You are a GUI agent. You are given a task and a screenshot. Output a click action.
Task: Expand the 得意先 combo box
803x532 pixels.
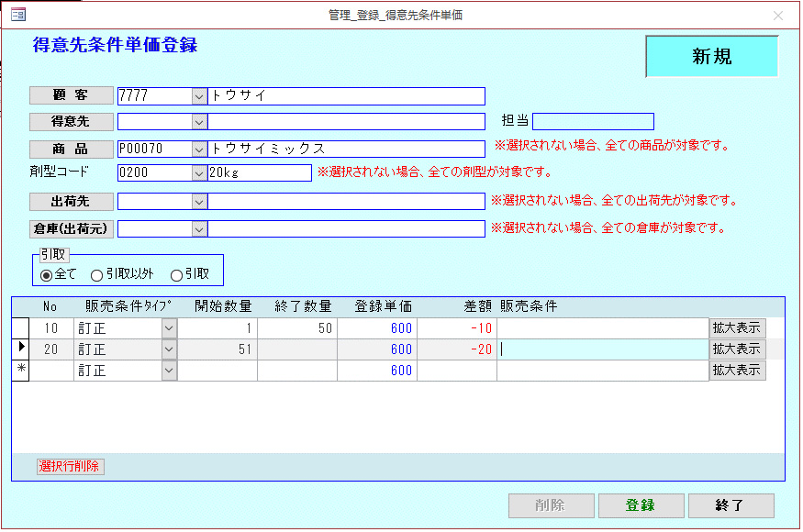(x=199, y=122)
